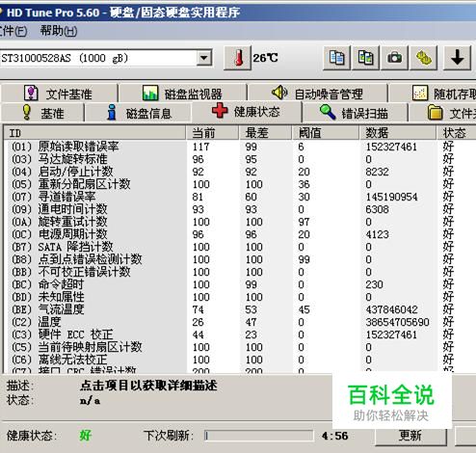Open the 帮助(H) menu
The image size is (476, 453).
point(59,31)
